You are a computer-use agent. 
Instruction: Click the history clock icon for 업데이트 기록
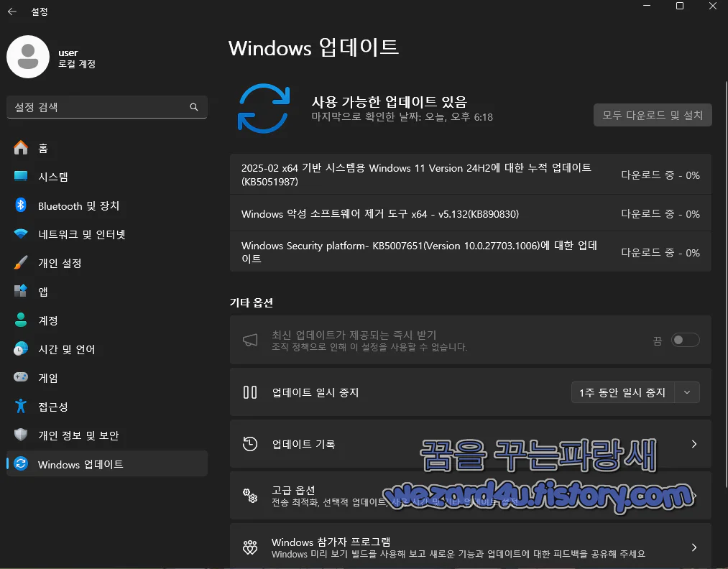(250, 444)
